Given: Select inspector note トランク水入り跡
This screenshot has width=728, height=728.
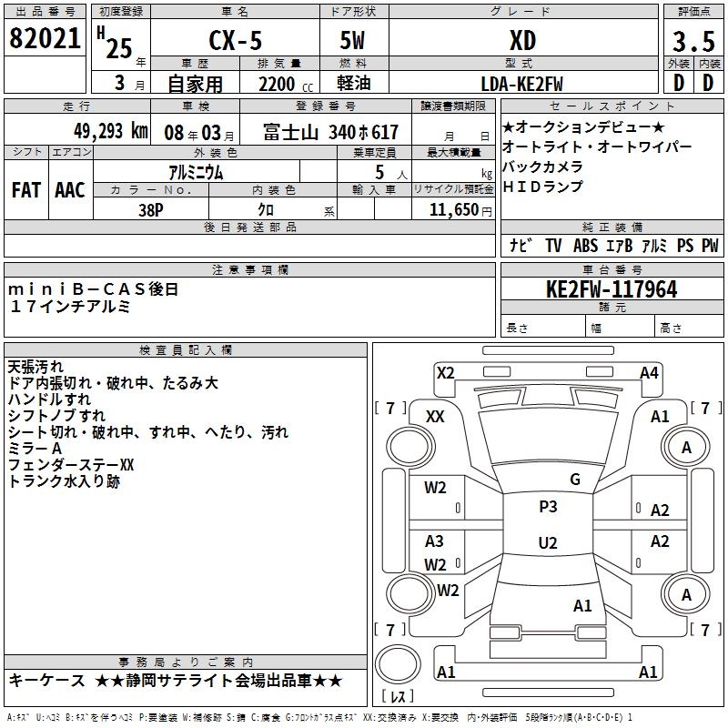Looking at the screenshot, I should [64, 481].
